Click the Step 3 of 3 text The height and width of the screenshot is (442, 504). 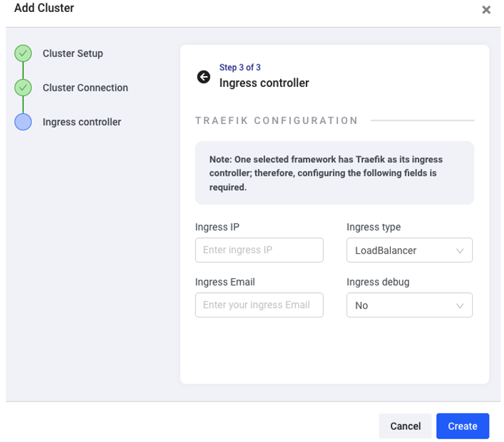240,68
